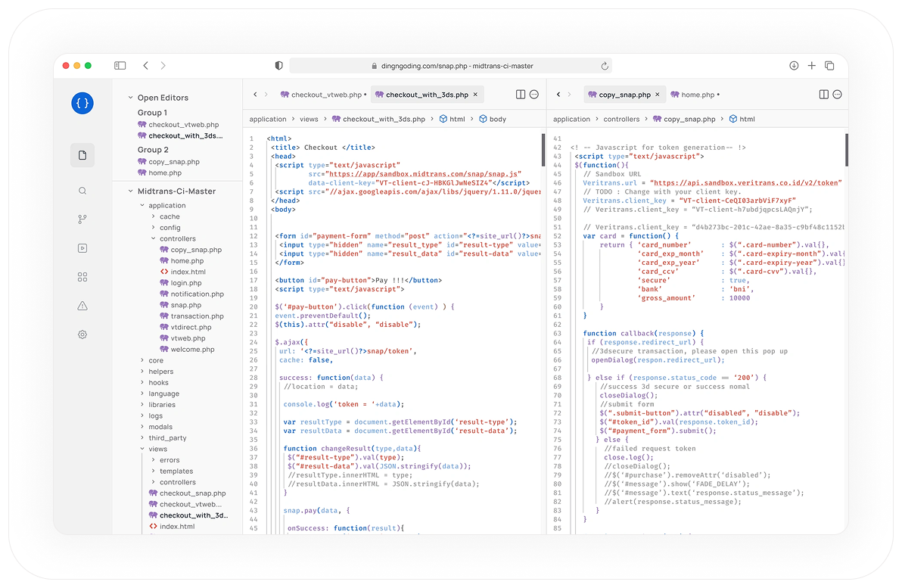Expand the core folder
Viewport: 902px width, 588px height.
pyautogui.click(x=142, y=360)
